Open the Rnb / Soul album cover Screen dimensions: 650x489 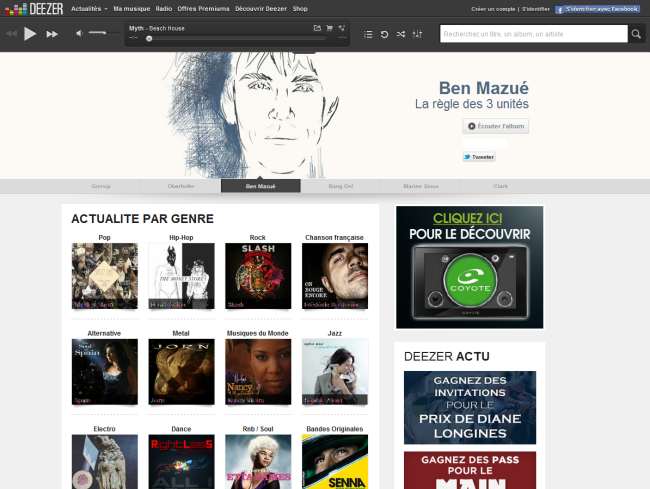(258, 462)
